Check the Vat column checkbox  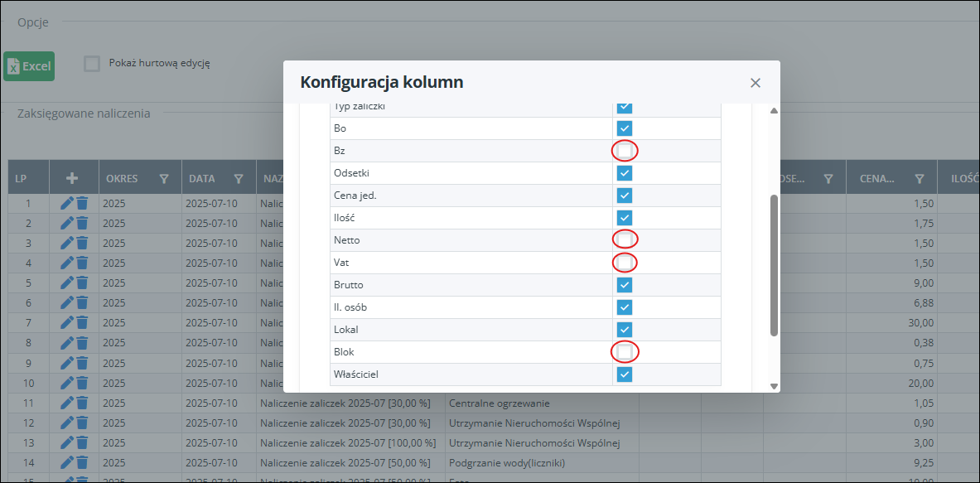[x=625, y=263]
